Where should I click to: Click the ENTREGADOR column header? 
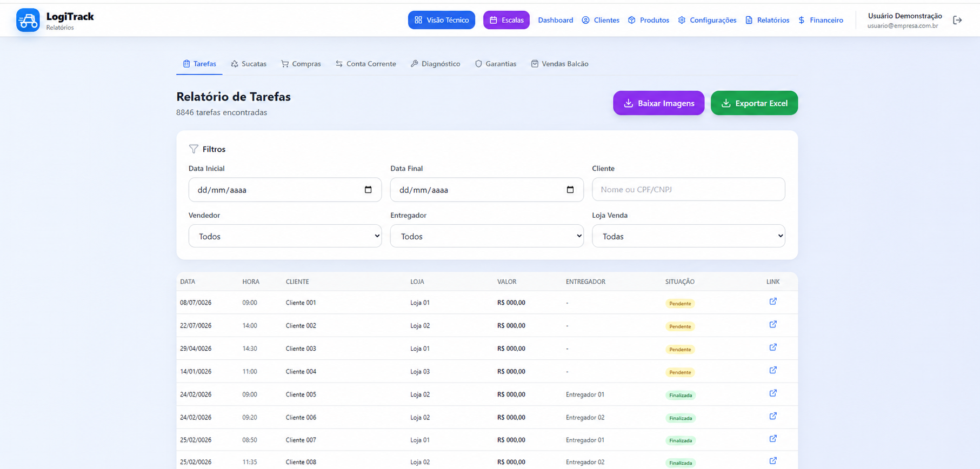coord(585,282)
